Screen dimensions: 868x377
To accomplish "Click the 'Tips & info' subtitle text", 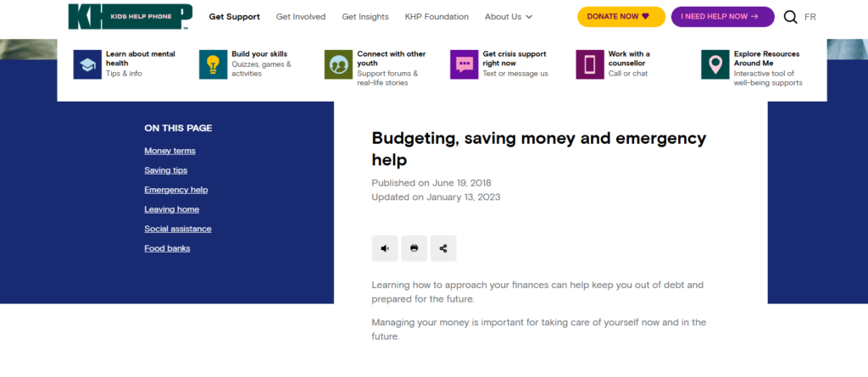I will [x=124, y=73].
